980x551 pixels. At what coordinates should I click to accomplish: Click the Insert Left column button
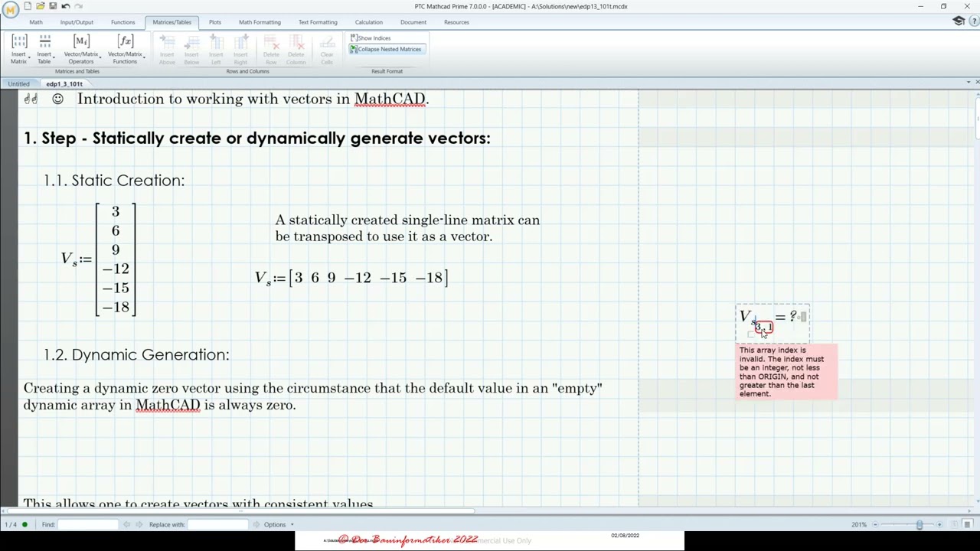[x=216, y=51]
